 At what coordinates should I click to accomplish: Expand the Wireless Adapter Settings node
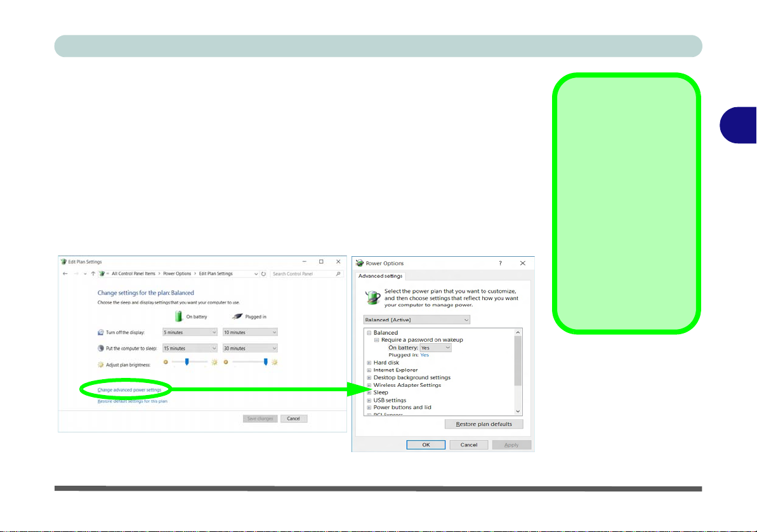(369, 386)
